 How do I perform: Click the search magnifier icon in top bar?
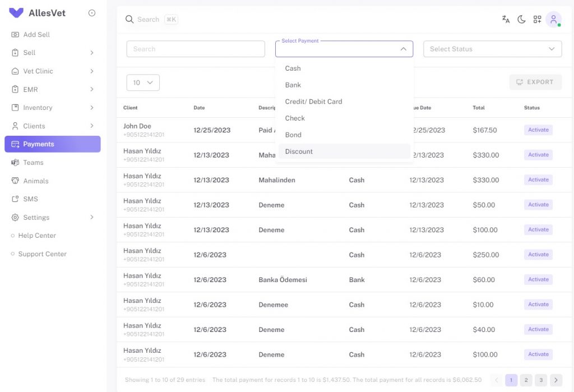coord(129,19)
